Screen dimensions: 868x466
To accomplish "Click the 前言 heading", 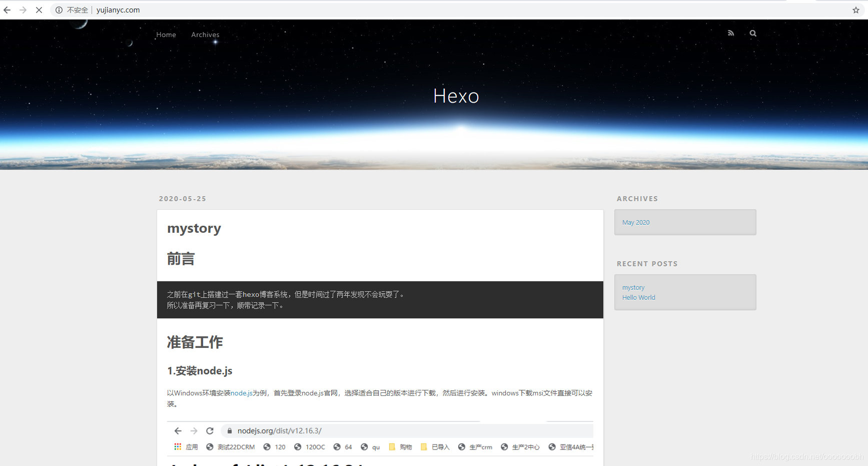I will pos(181,259).
